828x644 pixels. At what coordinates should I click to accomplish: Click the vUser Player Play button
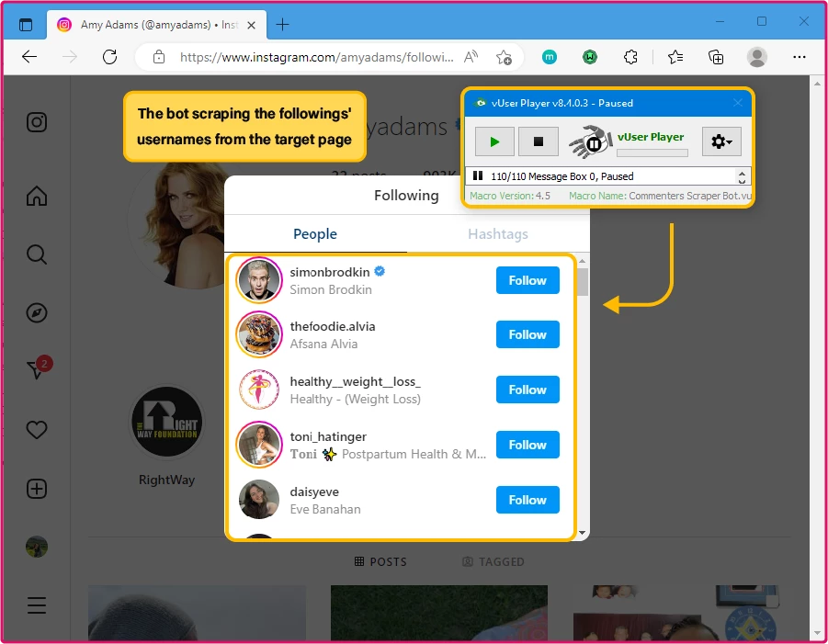pos(494,141)
